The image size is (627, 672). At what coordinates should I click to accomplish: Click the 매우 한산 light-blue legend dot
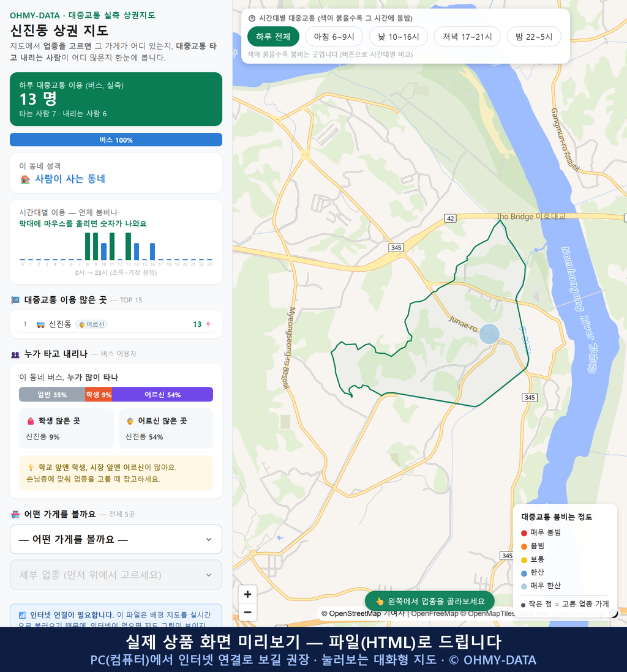click(524, 586)
